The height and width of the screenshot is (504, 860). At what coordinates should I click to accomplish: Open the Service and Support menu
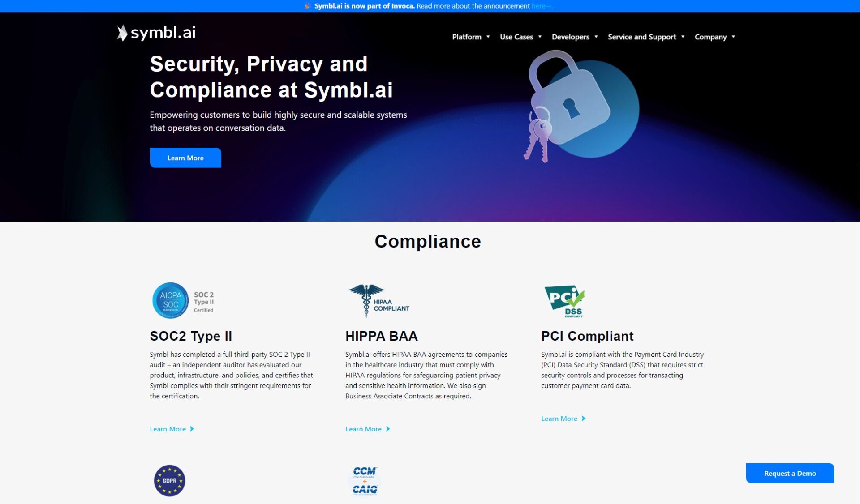point(646,37)
